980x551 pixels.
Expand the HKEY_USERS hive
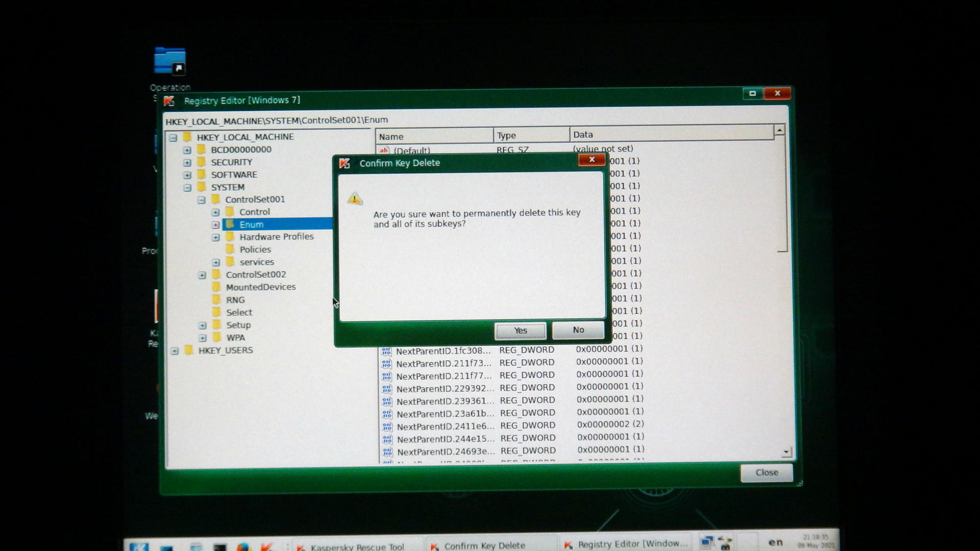pyautogui.click(x=175, y=351)
